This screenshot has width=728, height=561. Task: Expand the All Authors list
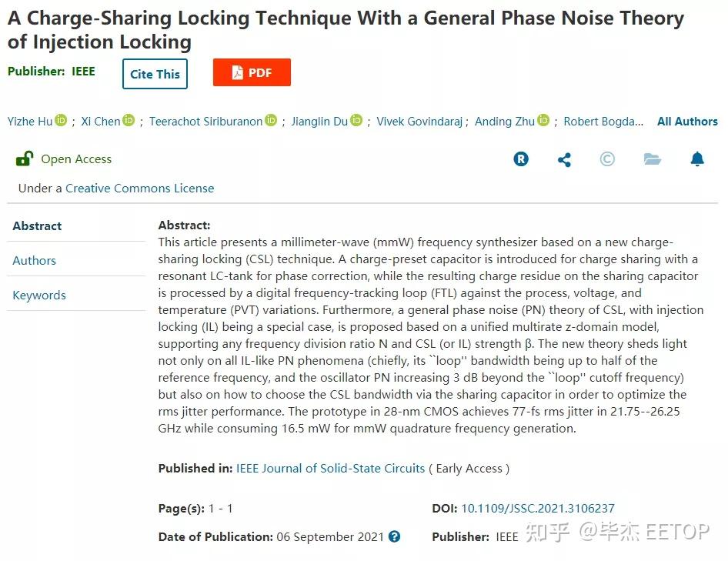click(687, 122)
